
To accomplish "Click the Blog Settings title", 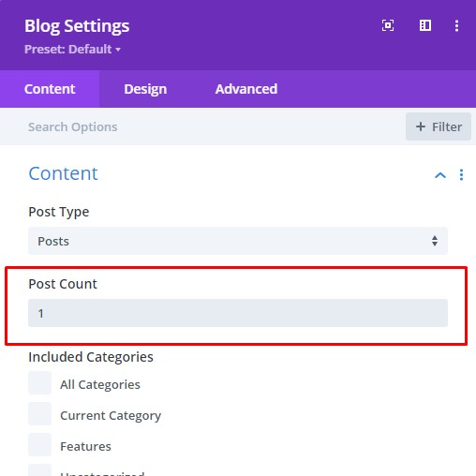I will click(x=77, y=26).
